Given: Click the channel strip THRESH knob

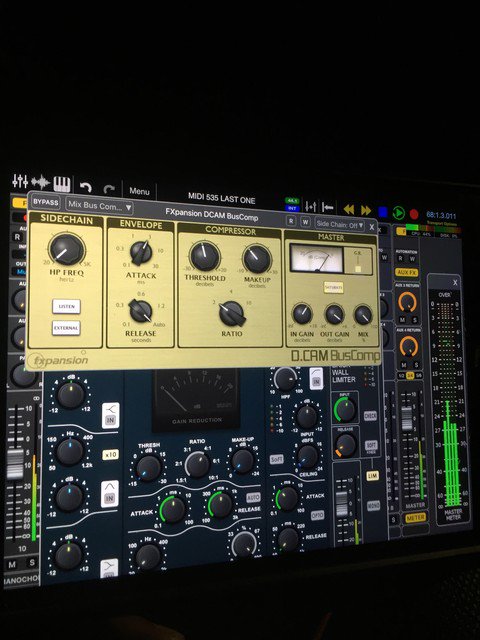Looking at the screenshot, I should point(148,468).
